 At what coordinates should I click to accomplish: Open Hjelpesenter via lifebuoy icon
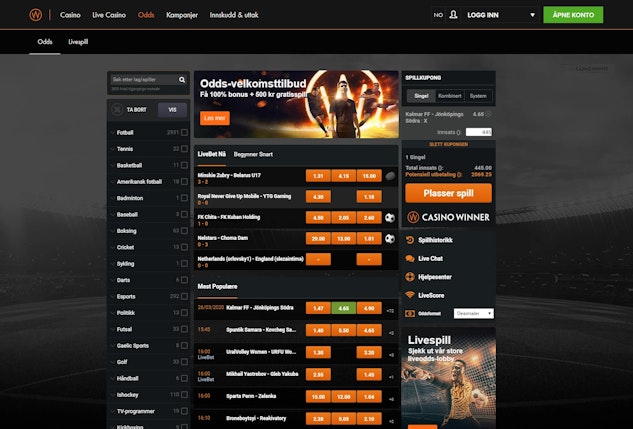coord(410,277)
